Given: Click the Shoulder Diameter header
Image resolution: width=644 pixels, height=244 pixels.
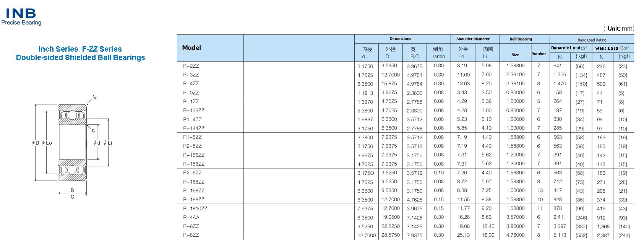Looking at the screenshot, I should click(x=473, y=39).
